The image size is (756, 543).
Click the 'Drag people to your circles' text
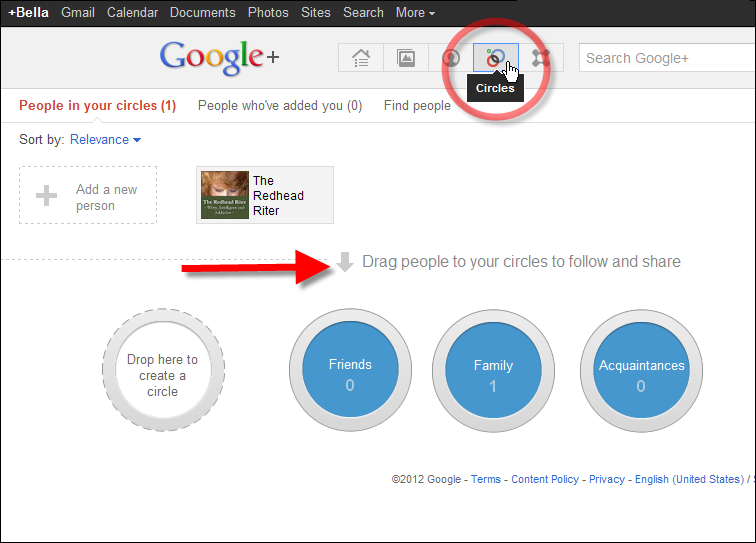(521, 261)
